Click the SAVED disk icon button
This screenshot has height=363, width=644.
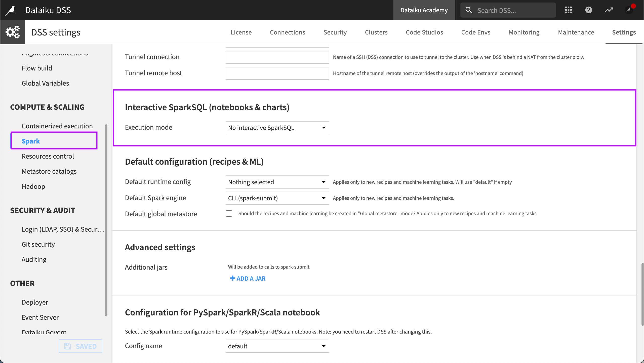(x=67, y=346)
